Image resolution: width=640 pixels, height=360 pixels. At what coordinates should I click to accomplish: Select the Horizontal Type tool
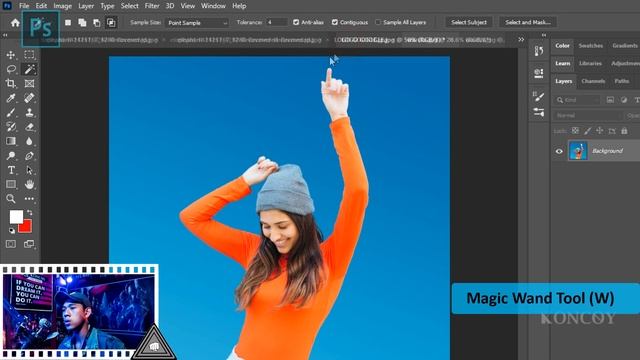pos(11,170)
